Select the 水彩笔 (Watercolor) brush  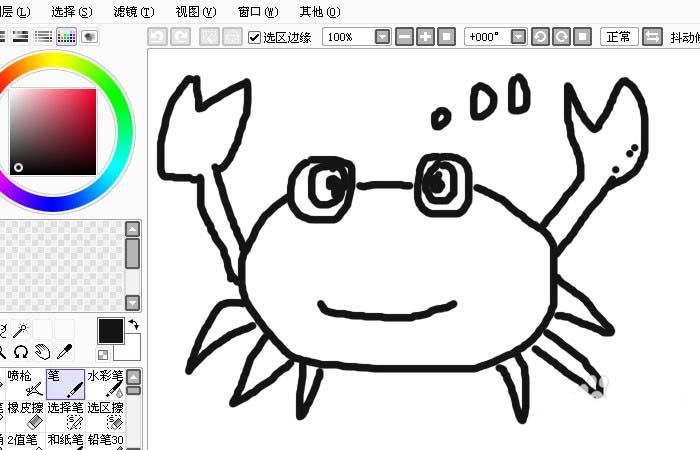click(x=105, y=384)
